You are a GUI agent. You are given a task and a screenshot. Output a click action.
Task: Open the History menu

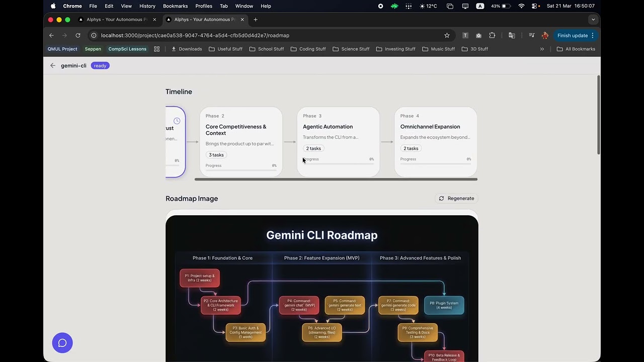147,6
